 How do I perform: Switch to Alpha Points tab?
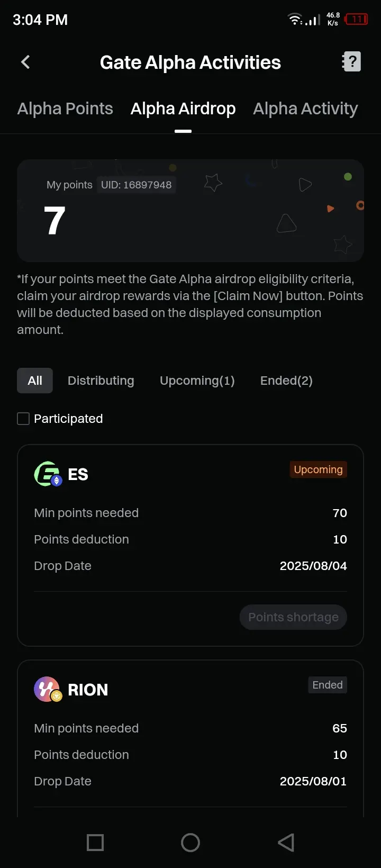(65, 108)
